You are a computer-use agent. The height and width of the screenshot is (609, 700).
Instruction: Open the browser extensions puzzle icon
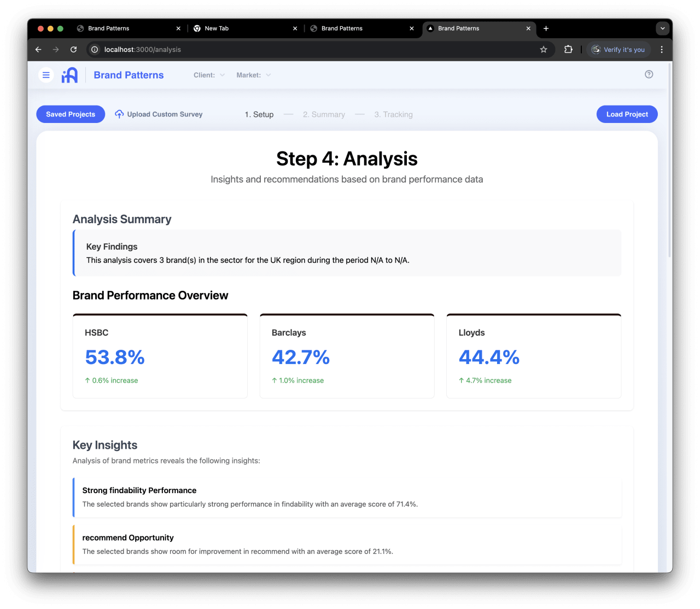568,49
